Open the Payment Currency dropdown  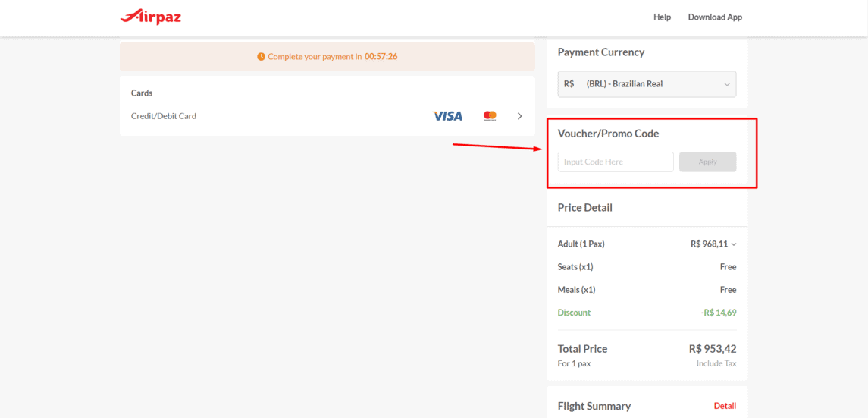(x=647, y=84)
